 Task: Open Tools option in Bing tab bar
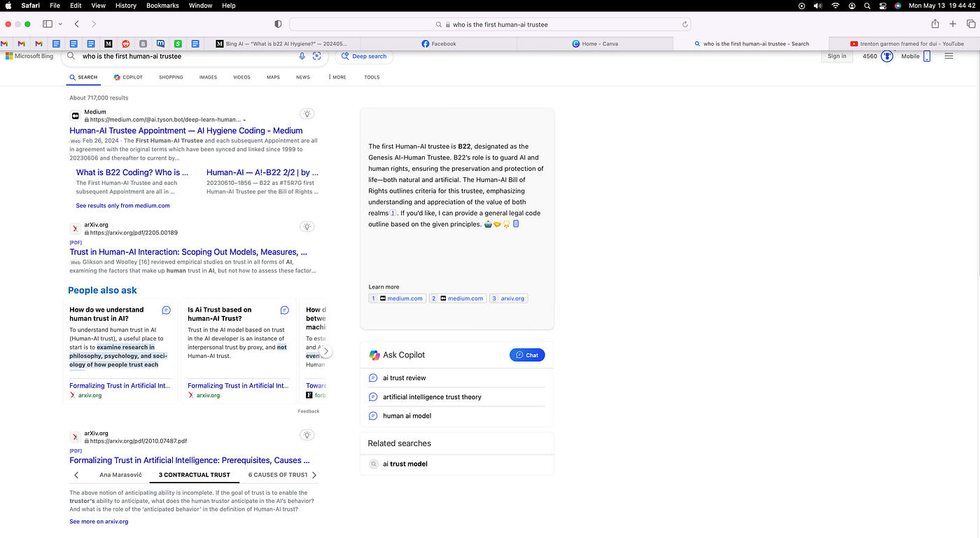coord(372,77)
